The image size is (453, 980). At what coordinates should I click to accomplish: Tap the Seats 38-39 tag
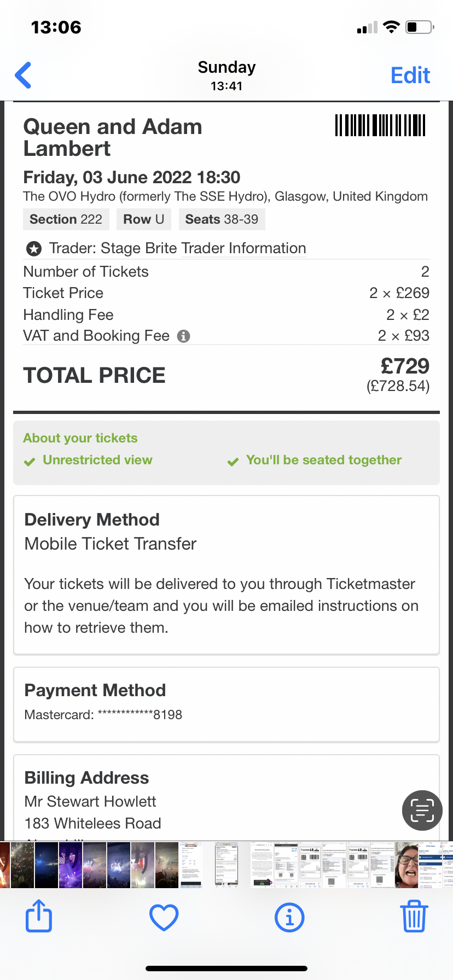pos(222,219)
